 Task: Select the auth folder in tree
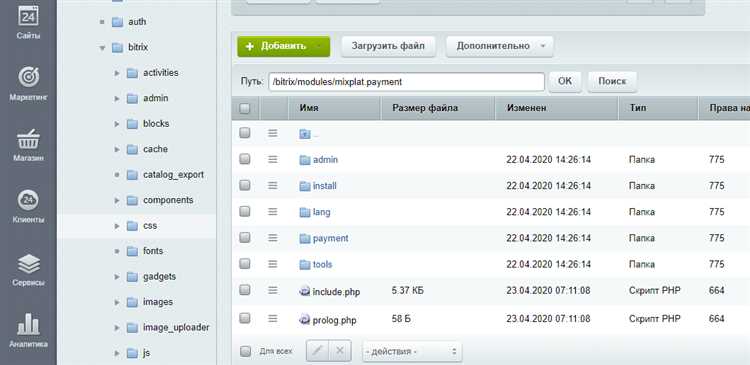tap(137, 22)
